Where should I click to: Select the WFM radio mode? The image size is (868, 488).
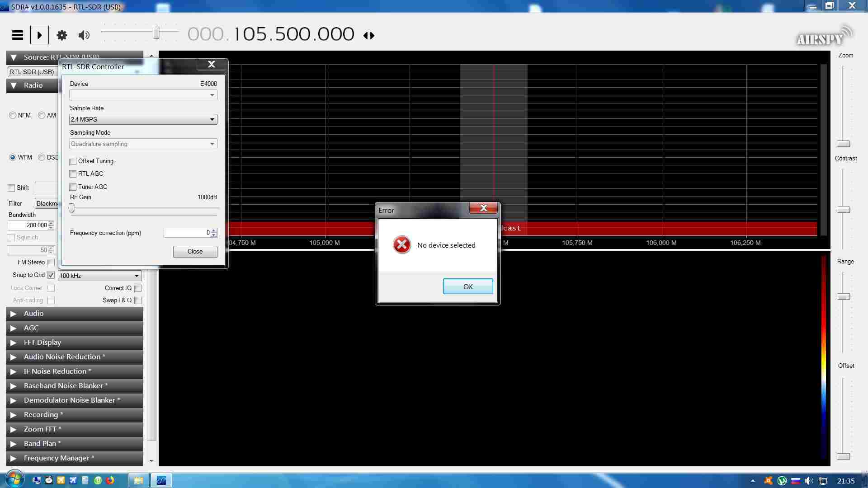click(x=13, y=157)
